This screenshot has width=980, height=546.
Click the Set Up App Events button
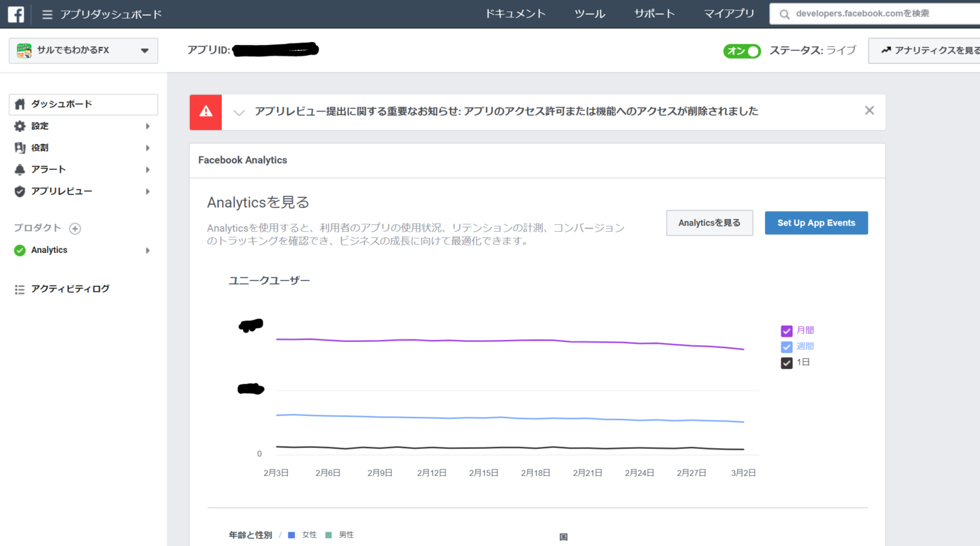817,223
